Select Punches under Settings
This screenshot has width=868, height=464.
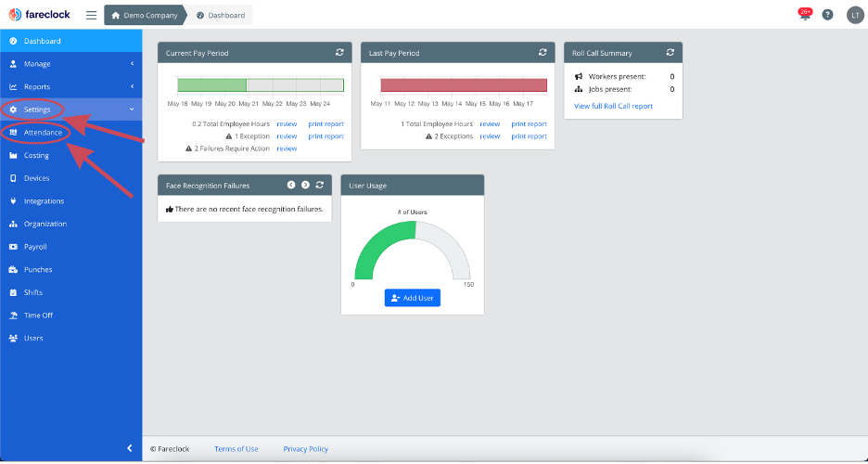tap(70, 270)
